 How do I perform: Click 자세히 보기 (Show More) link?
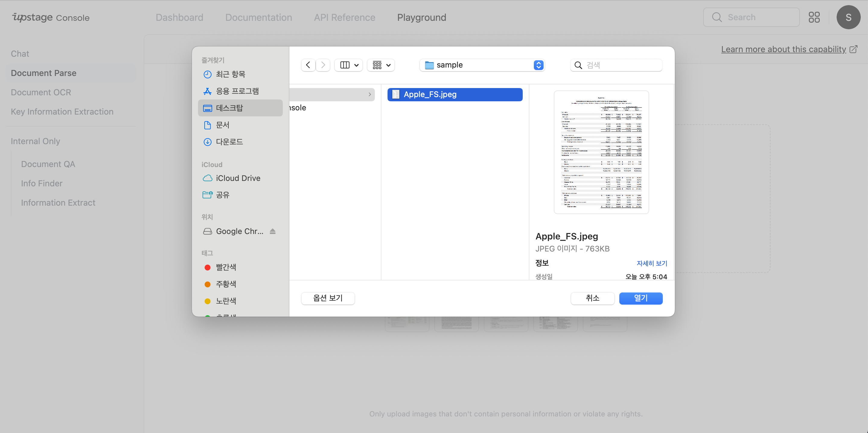coord(651,263)
